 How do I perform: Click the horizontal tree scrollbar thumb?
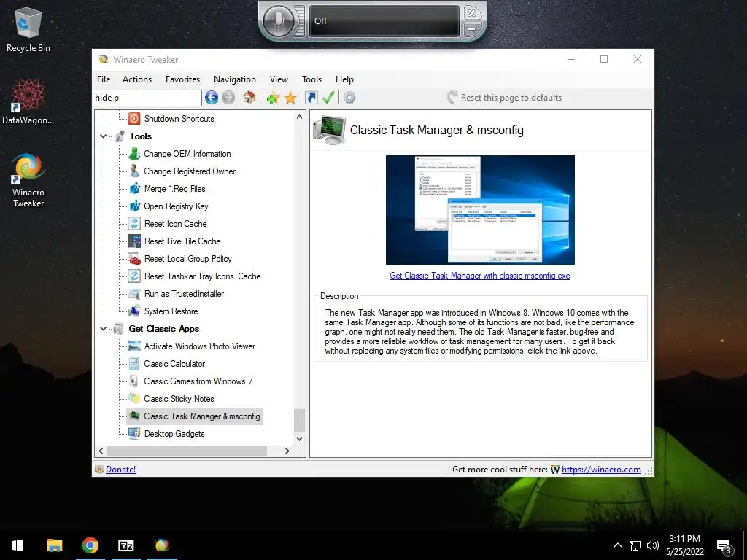tap(187, 451)
